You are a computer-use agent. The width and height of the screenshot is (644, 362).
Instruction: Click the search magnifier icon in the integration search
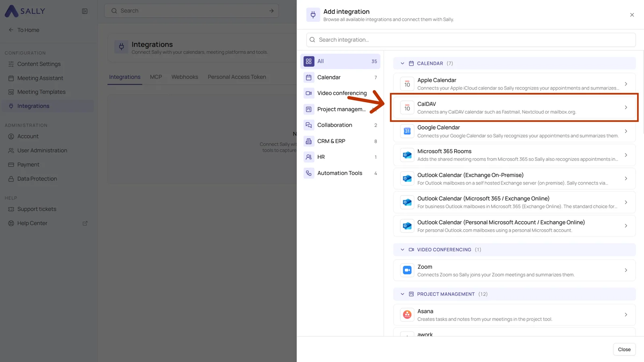[312, 40]
